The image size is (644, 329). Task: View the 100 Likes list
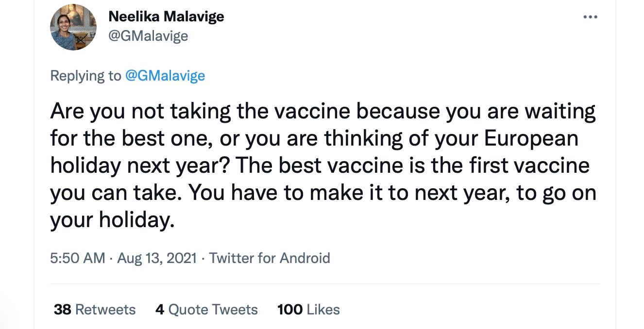(x=308, y=310)
